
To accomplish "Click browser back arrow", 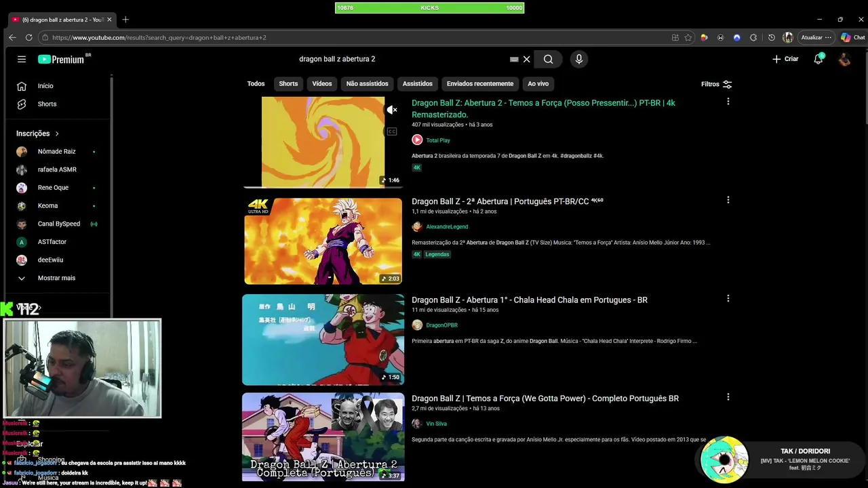I will [x=12, y=37].
